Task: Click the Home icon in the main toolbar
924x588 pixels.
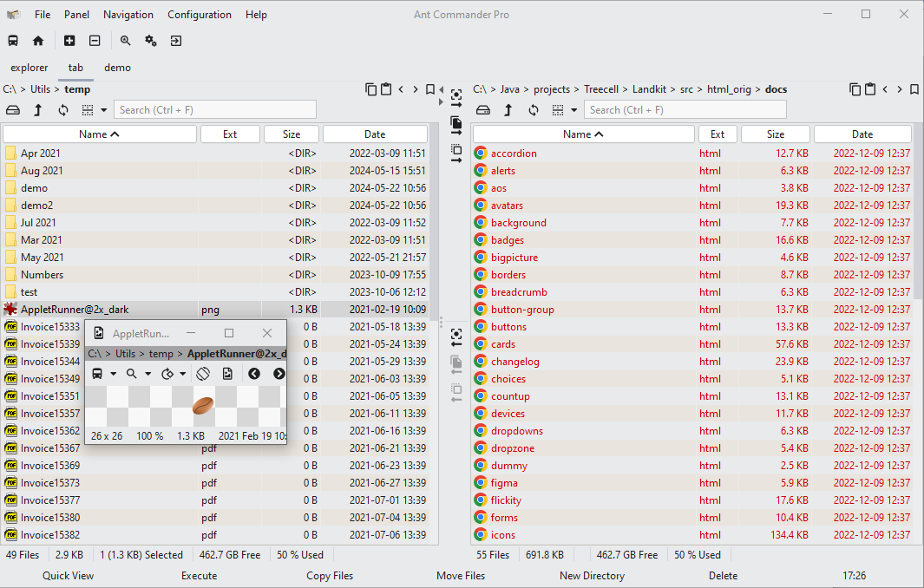Action: tap(38, 41)
